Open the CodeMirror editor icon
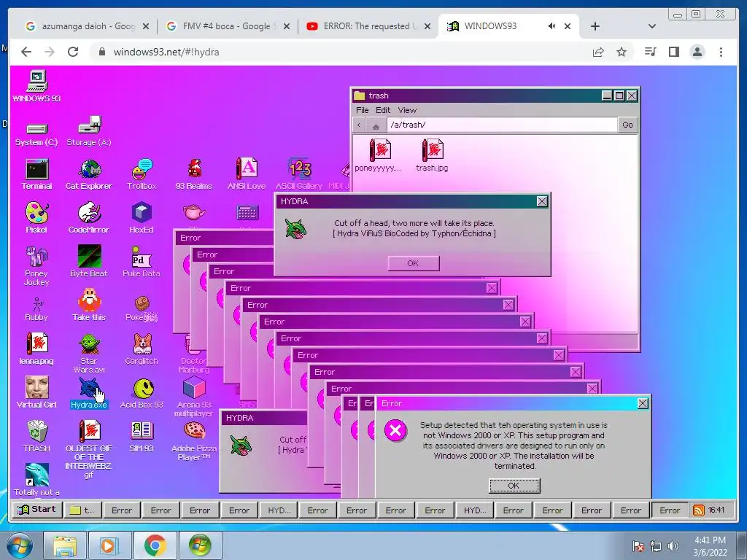The image size is (747, 560). 89,217
